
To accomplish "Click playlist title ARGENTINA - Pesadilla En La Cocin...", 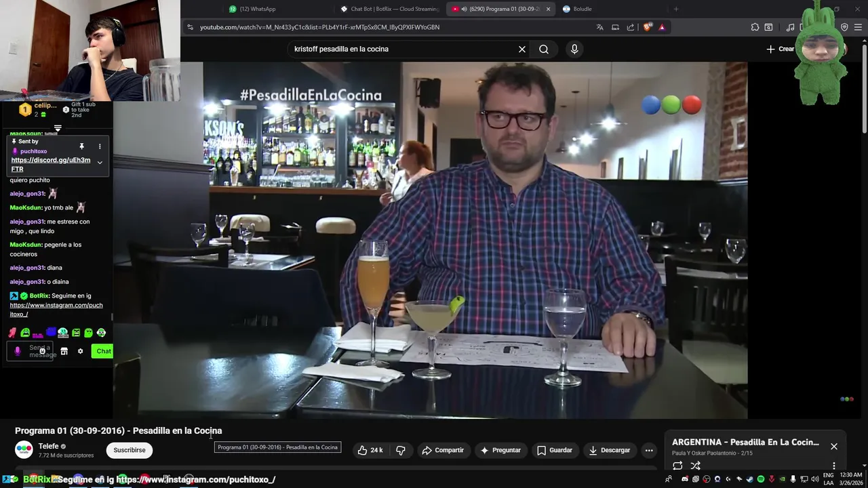I will pos(745,442).
